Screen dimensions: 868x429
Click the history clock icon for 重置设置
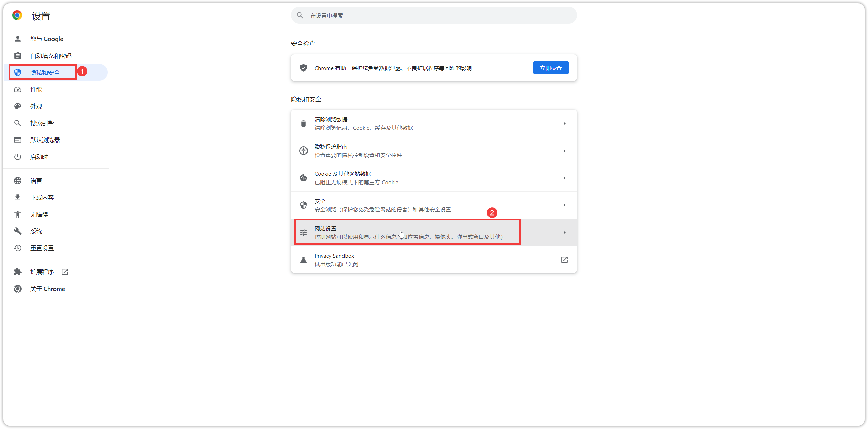tap(17, 248)
